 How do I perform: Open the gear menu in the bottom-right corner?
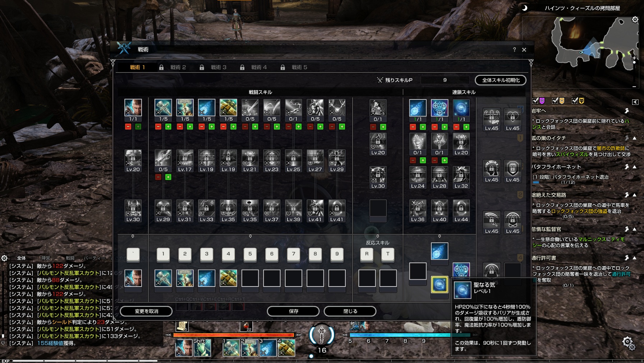pyautogui.click(x=628, y=343)
